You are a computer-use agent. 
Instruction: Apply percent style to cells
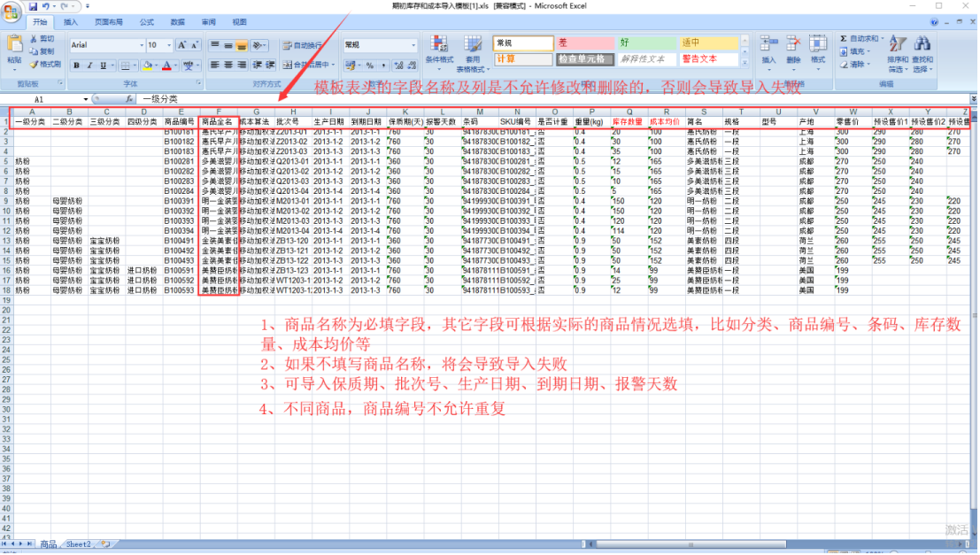point(370,65)
